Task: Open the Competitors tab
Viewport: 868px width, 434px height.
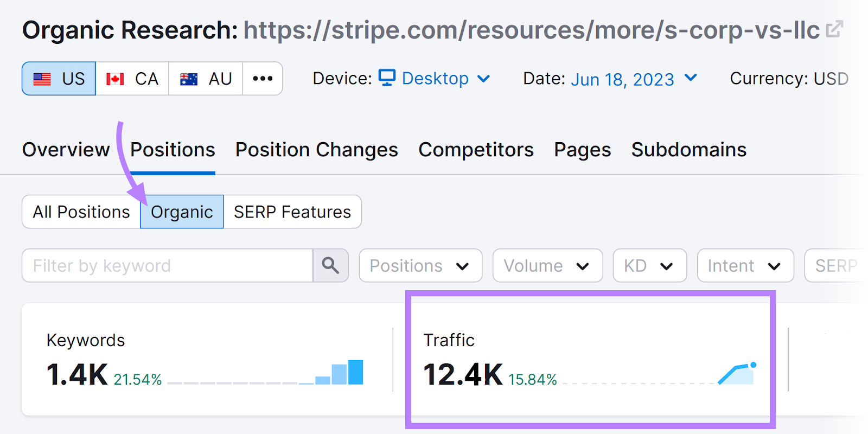Action: [x=476, y=150]
